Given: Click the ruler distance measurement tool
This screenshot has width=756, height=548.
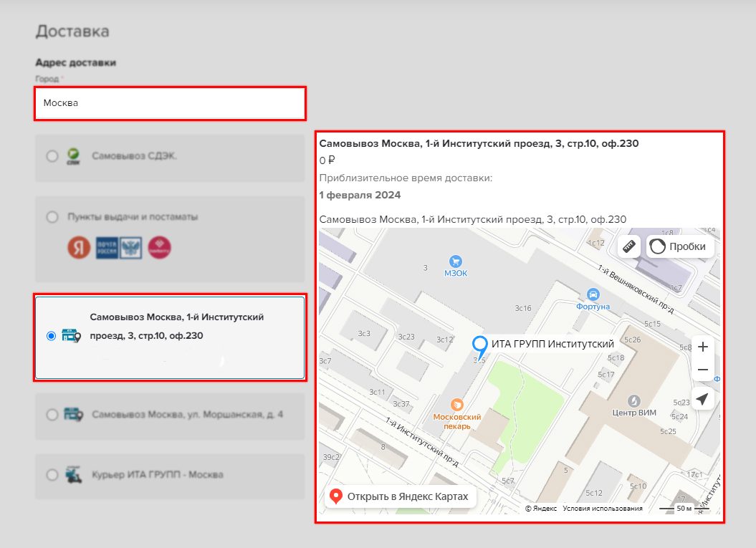Looking at the screenshot, I should 629,247.
